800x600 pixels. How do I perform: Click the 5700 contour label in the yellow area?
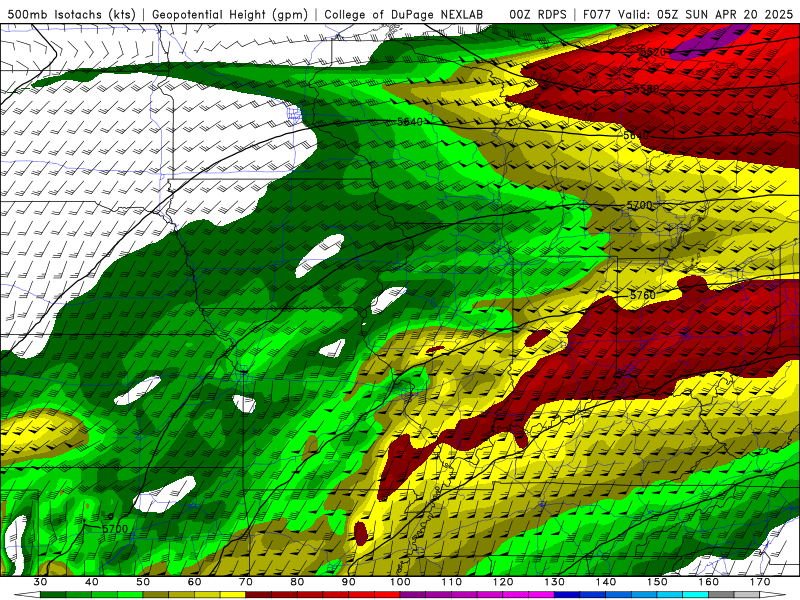pos(639,206)
